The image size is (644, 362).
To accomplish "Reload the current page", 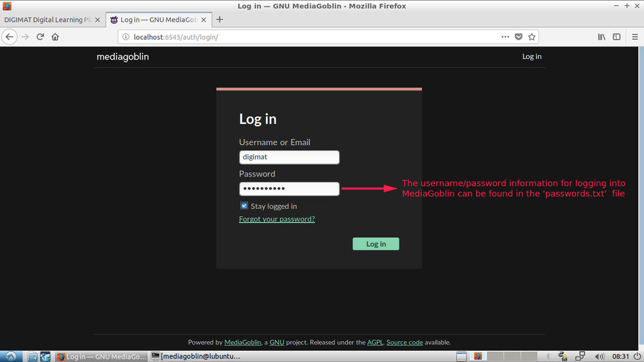I will (40, 37).
